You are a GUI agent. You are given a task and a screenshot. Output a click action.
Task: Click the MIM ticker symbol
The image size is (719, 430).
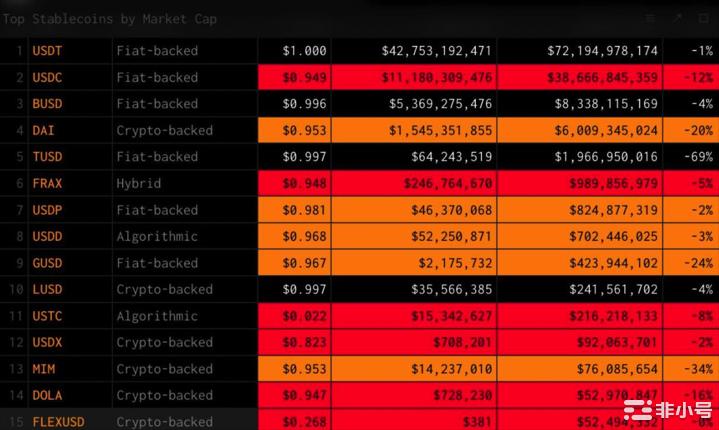(x=43, y=369)
